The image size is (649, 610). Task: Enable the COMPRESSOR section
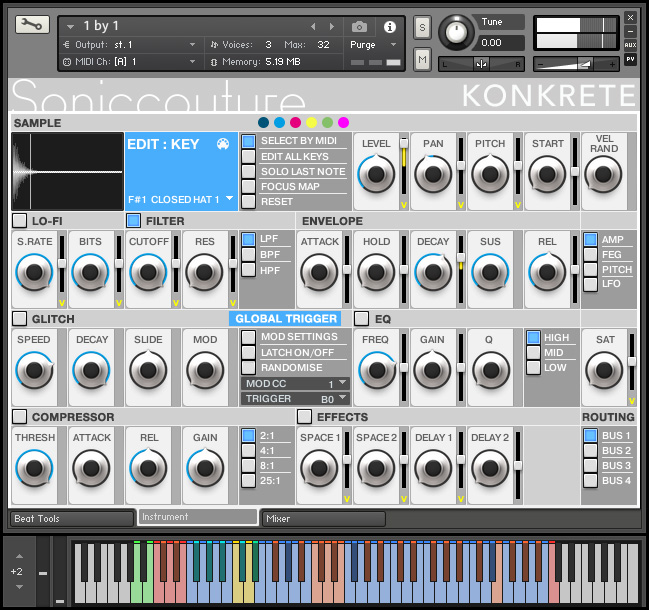pyautogui.click(x=19, y=417)
